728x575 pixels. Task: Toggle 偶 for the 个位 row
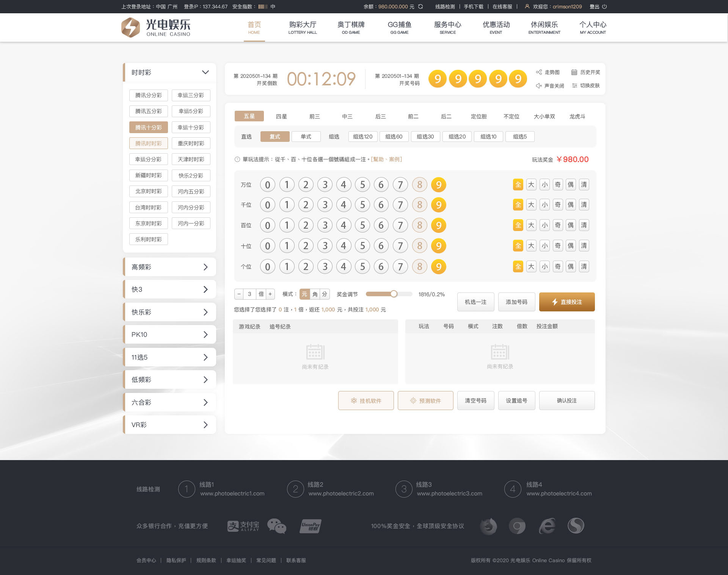click(x=571, y=267)
